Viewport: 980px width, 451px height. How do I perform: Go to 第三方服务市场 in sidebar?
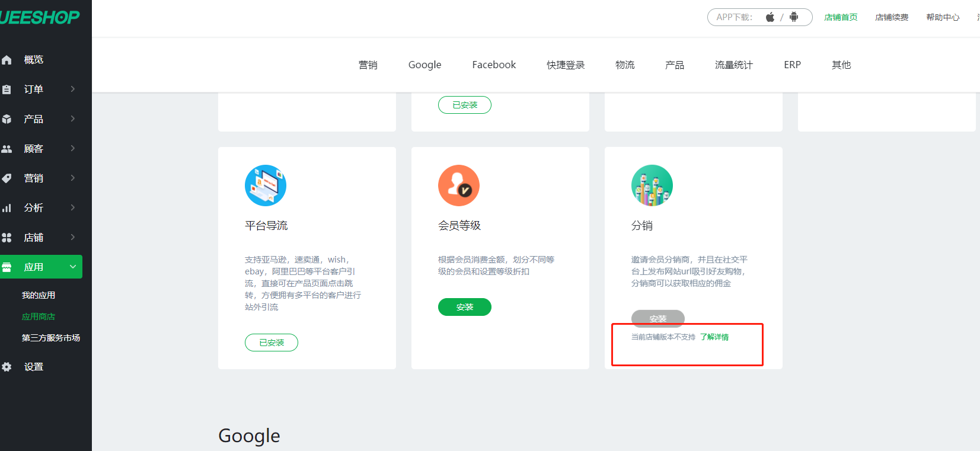[51, 338]
